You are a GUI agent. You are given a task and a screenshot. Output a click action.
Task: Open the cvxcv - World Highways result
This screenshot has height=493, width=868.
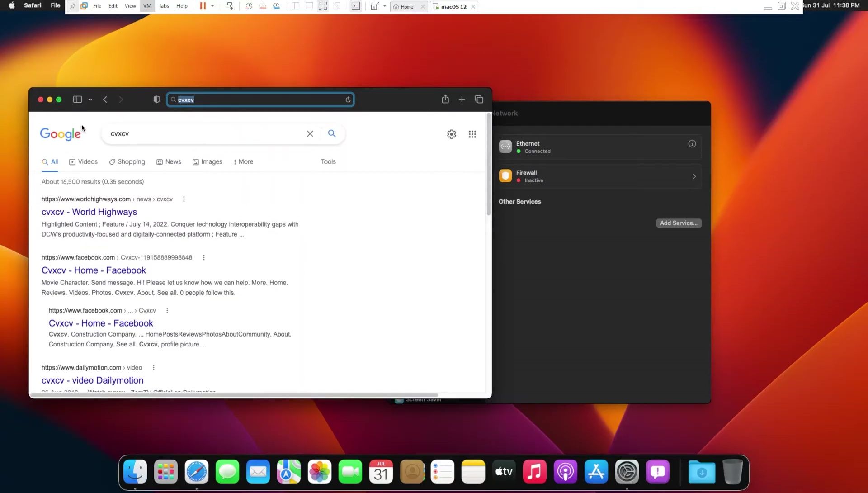[x=89, y=212]
